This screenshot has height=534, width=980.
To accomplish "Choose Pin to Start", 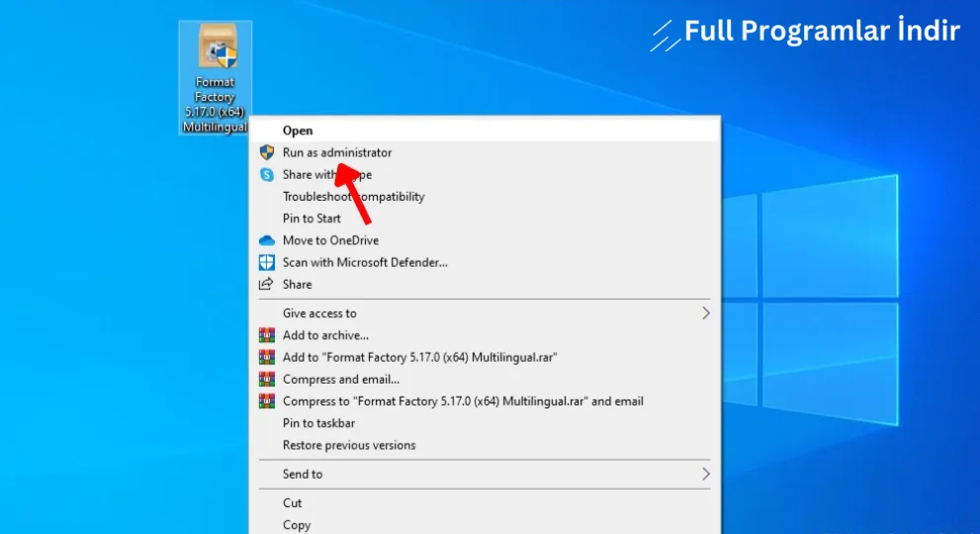I will click(x=485, y=219).
